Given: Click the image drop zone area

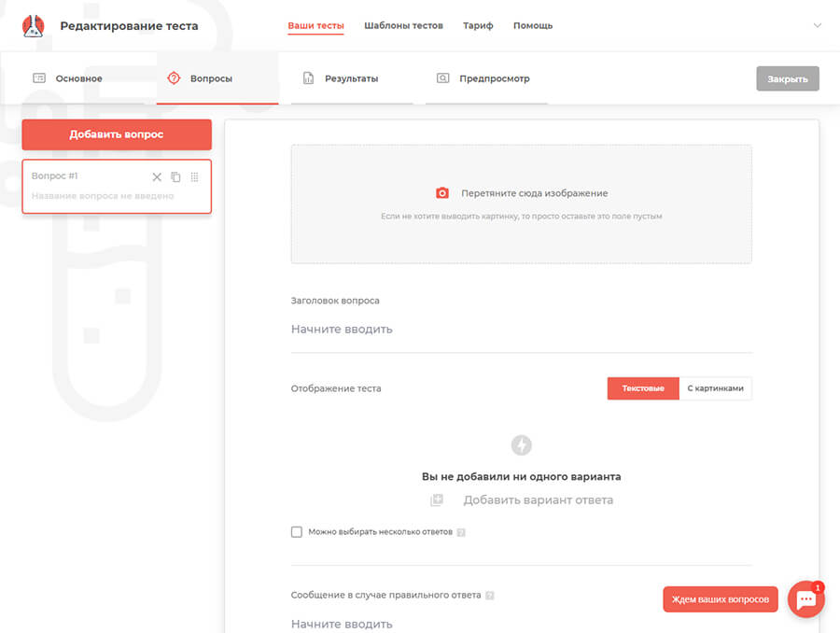Looking at the screenshot, I should tap(521, 204).
